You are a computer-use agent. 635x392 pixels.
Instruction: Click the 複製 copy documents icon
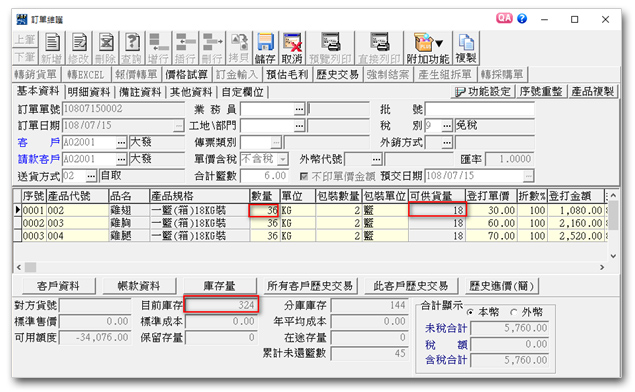point(466,42)
